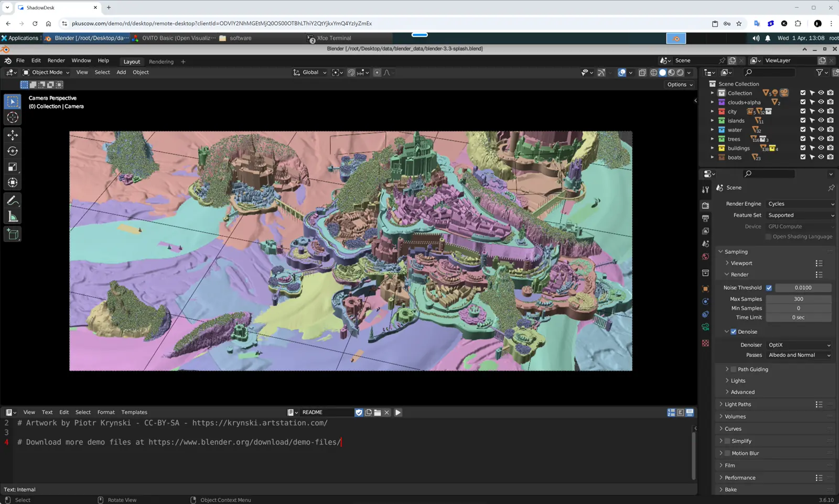Open the denoising Passes dropdown

[799, 355]
